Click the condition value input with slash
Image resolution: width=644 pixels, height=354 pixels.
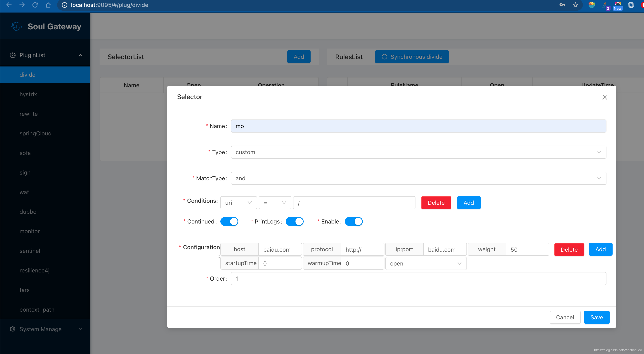pyautogui.click(x=354, y=203)
